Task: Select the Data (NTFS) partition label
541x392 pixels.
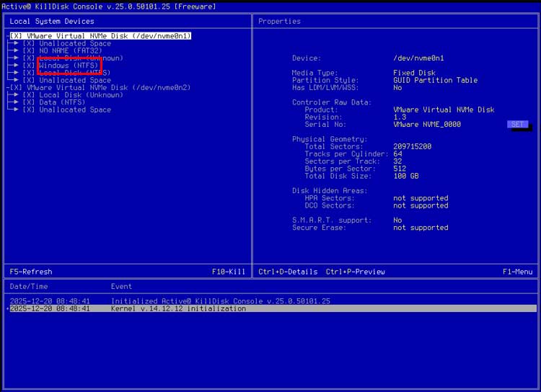Action: point(62,102)
